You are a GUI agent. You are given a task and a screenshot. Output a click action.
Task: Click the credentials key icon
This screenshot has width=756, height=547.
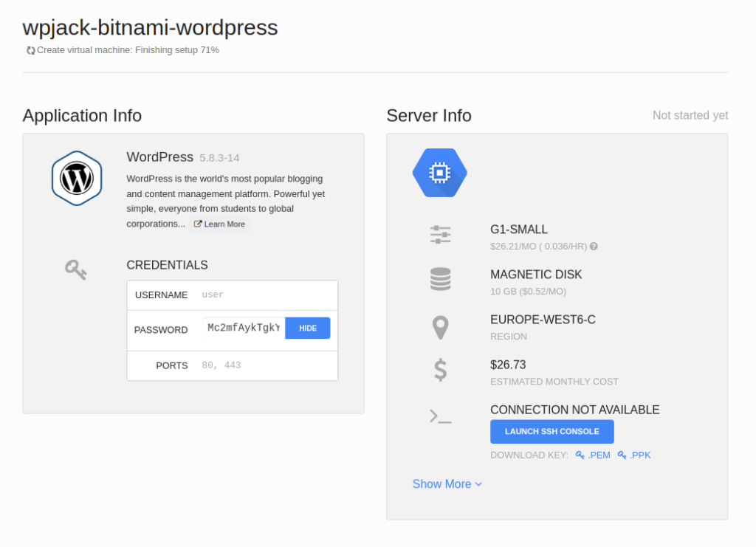pos(76,269)
